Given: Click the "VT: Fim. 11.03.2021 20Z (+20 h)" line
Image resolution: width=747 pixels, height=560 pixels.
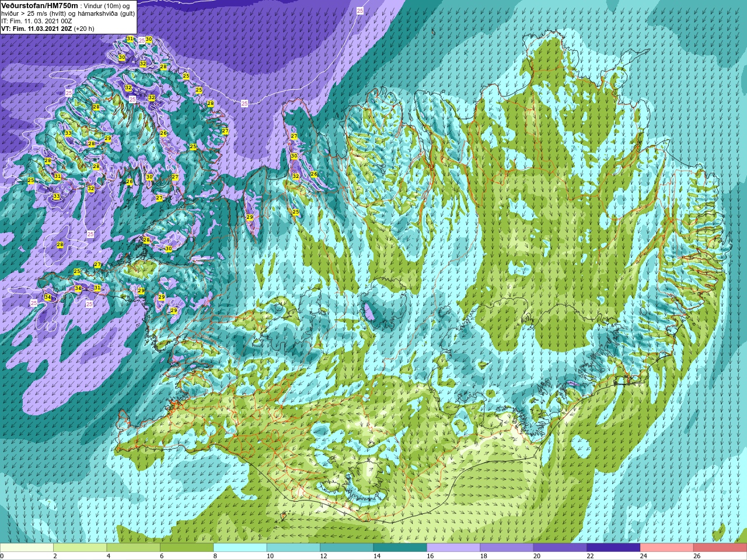Looking at the screenshot, I should (48, 29).
